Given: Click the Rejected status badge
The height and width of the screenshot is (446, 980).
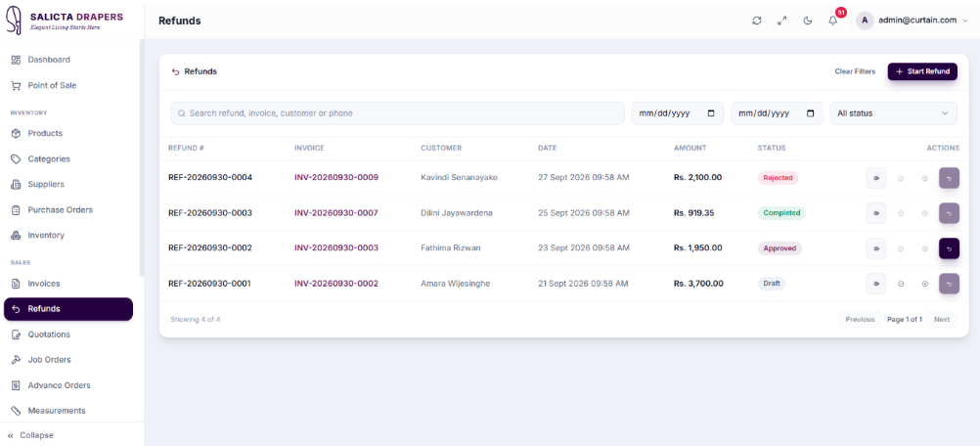Looking at the screenshot, I should pos(779,178).
